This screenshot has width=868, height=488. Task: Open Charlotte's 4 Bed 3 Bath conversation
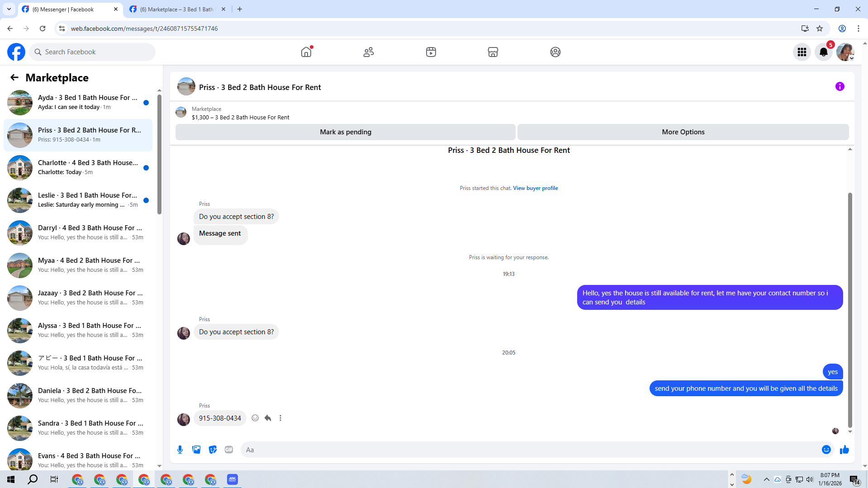(x=78, y=168)
